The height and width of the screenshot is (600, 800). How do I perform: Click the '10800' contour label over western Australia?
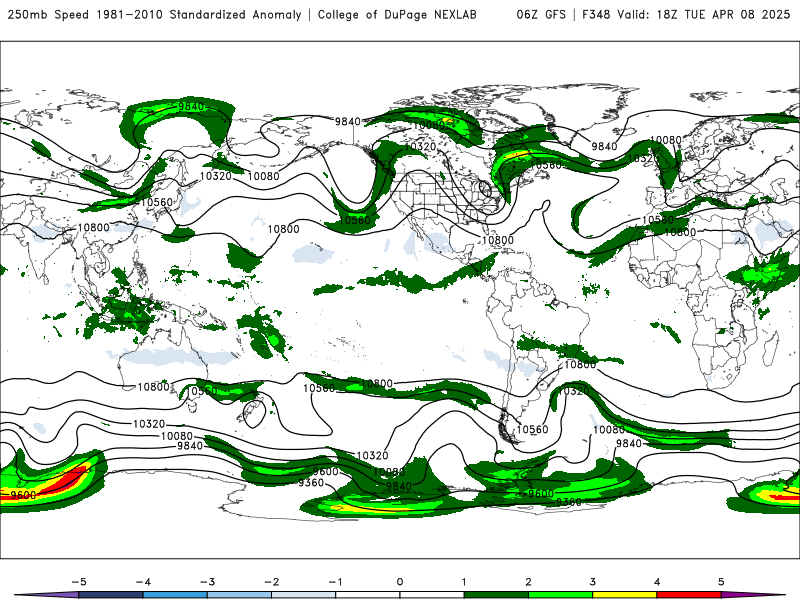153,387
